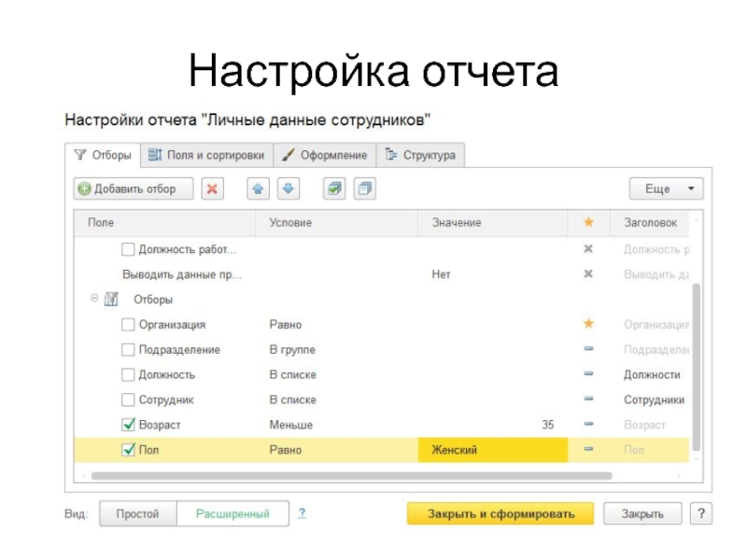Click the orange star in Организация row
Viewport: 747px width, 560px height.
pyautogui.click(x=588, y=324)
